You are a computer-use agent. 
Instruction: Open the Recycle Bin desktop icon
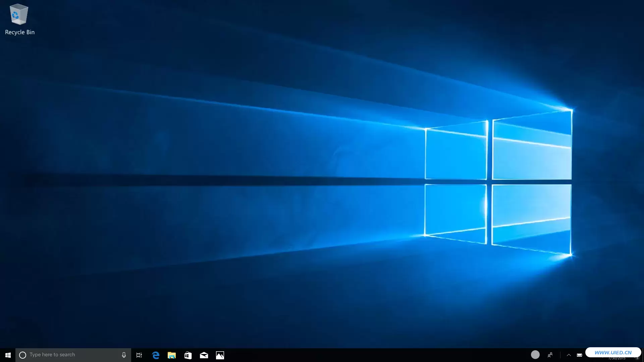(19, 14)
